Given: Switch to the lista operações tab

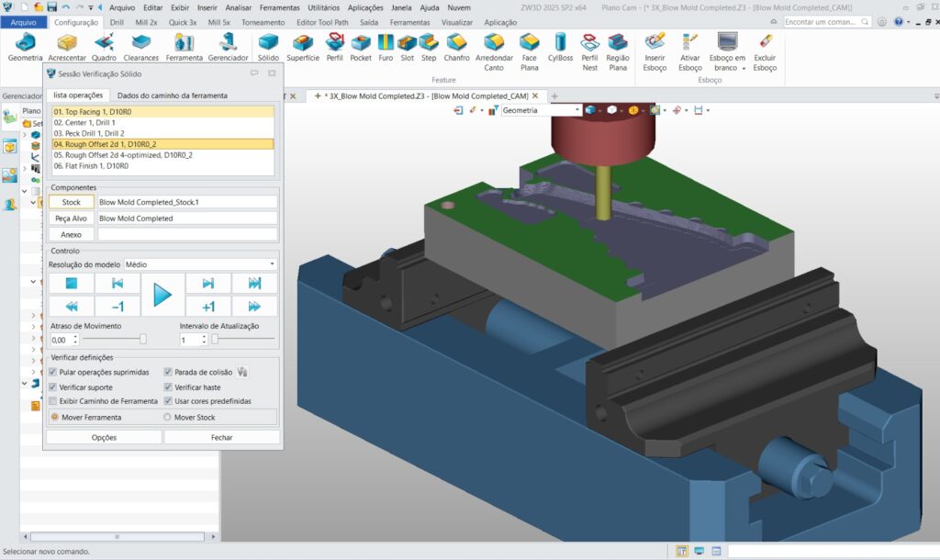Looking at the screenshot, I should [x=78, y=95].
